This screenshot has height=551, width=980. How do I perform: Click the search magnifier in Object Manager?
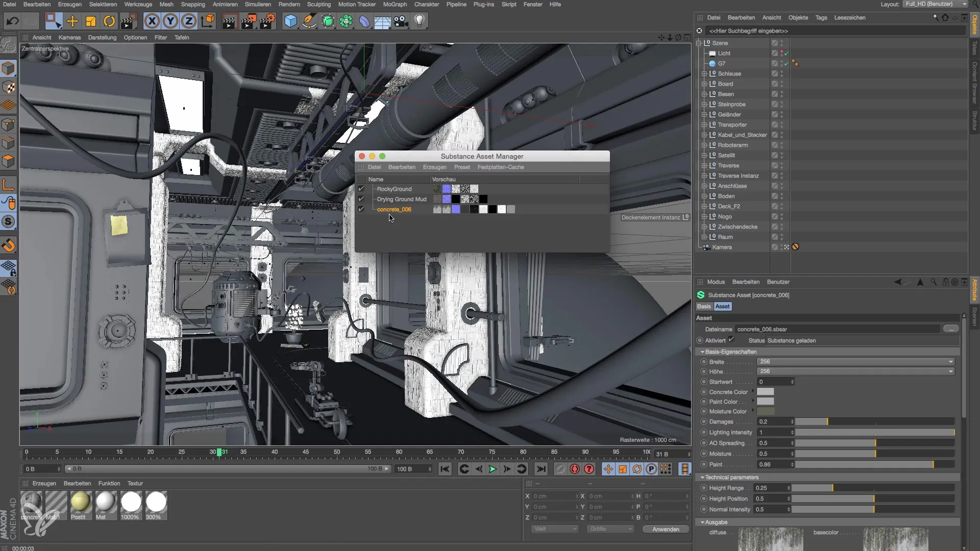click(936, 17)
